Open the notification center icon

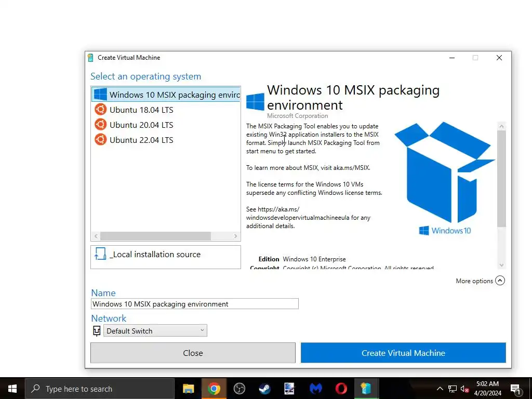[x=515, y=389]
